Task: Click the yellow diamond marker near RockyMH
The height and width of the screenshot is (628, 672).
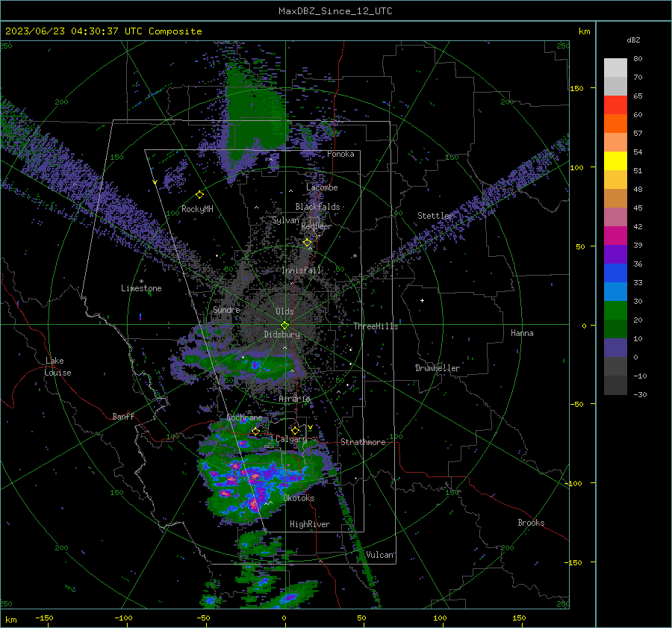Action: tap(199, 195)
